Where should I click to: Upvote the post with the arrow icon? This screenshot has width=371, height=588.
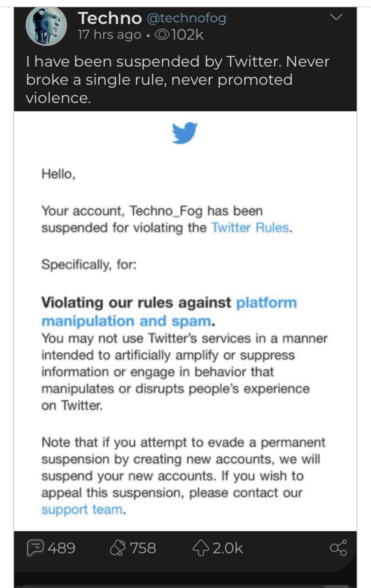(x=200, y=548)
